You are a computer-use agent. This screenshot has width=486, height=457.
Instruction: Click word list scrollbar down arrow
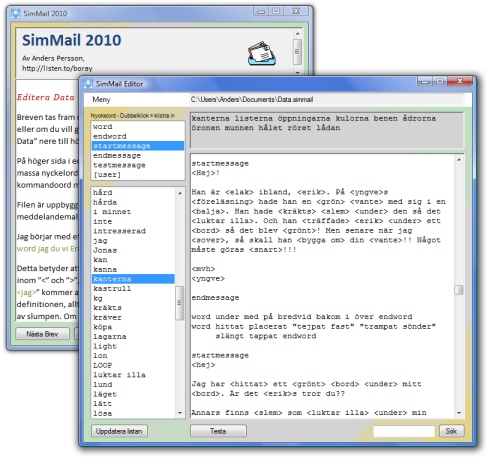tap(180, 413)
